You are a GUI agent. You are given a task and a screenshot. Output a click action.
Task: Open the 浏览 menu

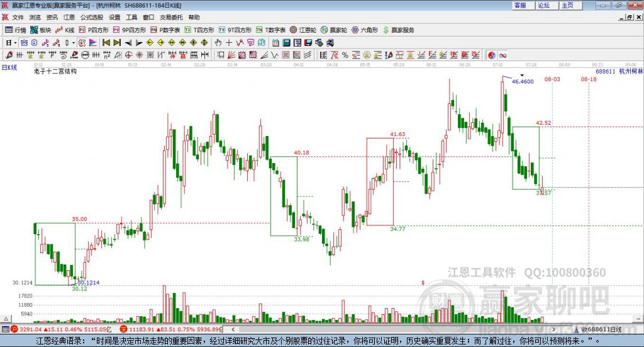35,17
